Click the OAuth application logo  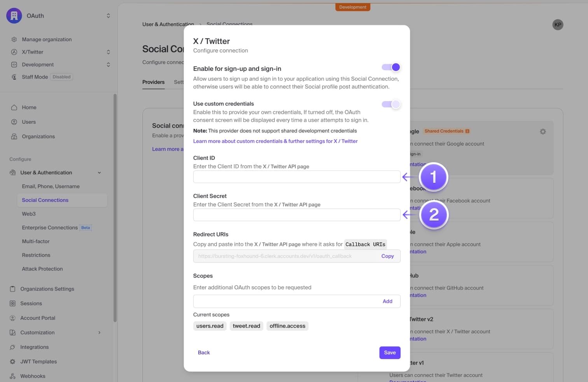(x=14, y=16)
